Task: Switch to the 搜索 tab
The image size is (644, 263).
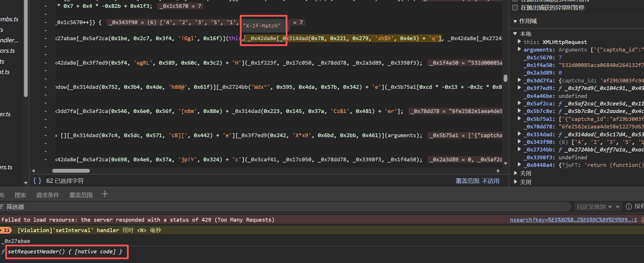Action: click(20, 195)
